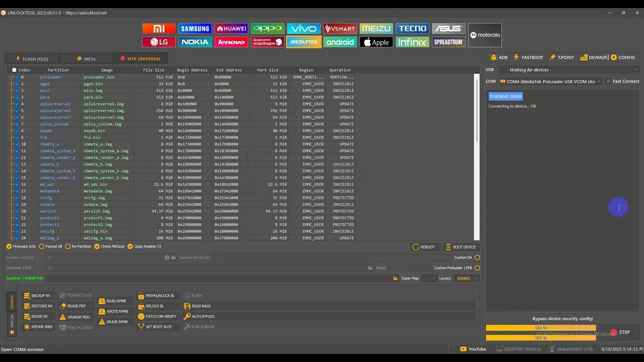Choose the OPPO brand logo
Screen dimensions: 644x362
coord(268,29)
